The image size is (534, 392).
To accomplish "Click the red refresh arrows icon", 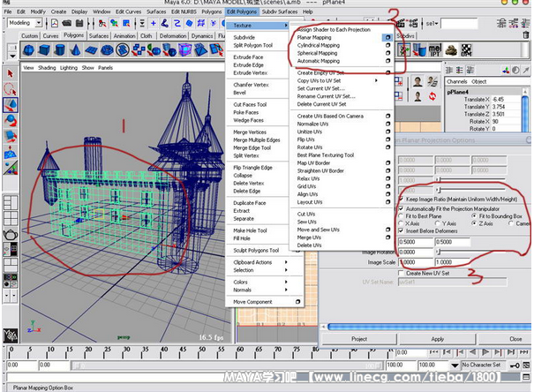I will click(432, 96).
